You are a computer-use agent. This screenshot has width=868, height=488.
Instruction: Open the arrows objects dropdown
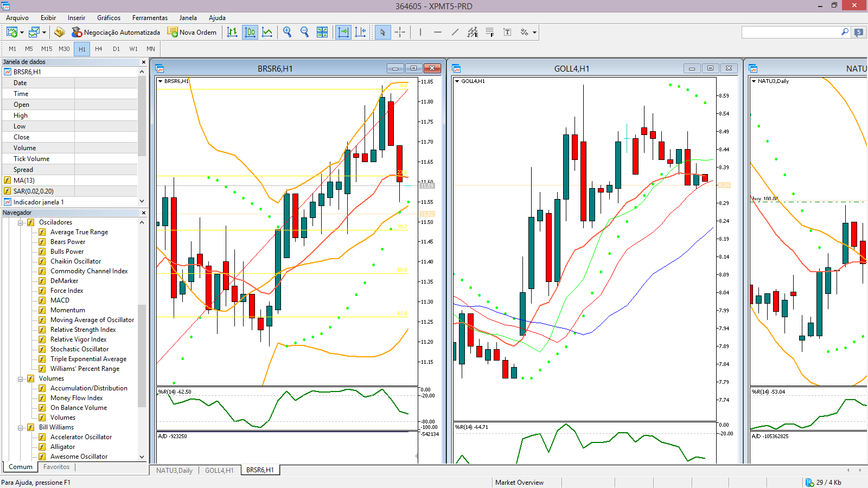(533, 32)
